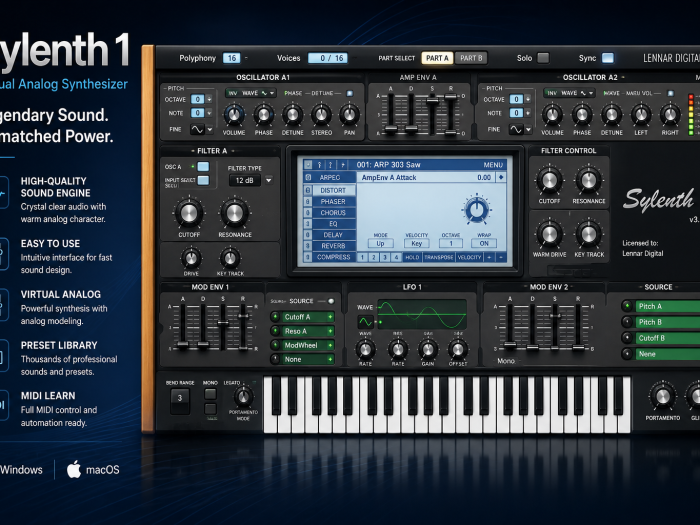Click the Oscillator A2 LEFT knob
Image resolution: width=700 pixels, height=525 pixels.
click(641, 115)
